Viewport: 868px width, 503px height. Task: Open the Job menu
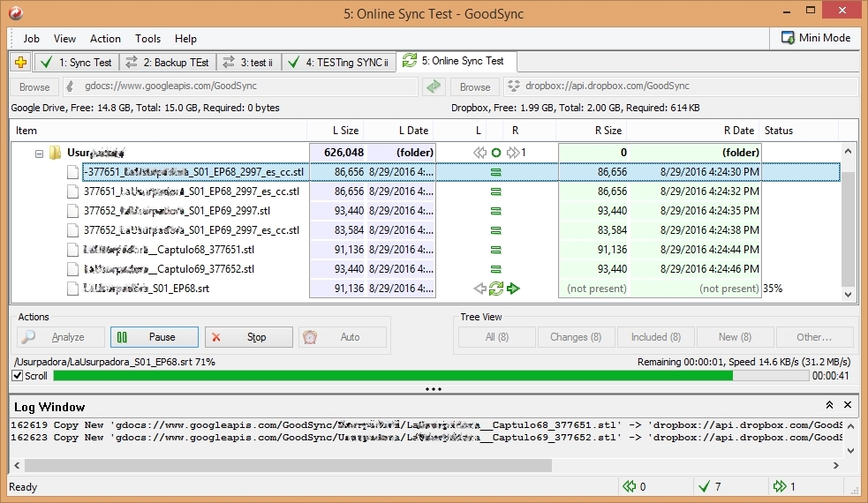coord(31,39)
